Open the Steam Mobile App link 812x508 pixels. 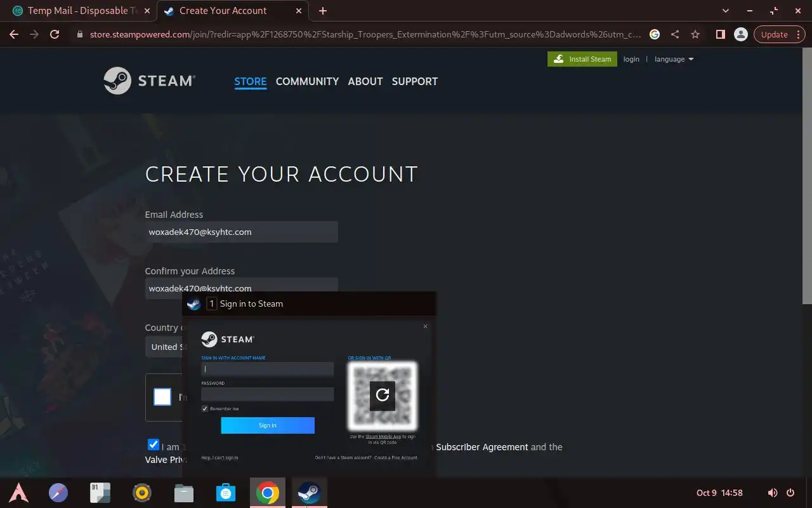(x=383, y=437)
